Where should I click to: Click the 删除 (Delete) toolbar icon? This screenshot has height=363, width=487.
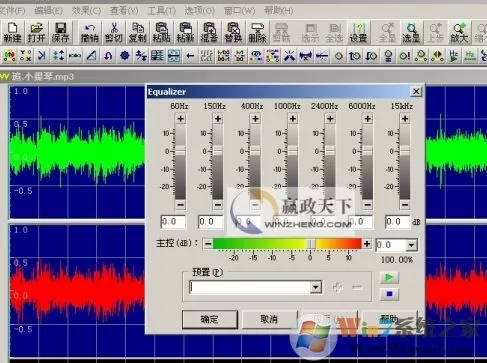tap(257, 33)
